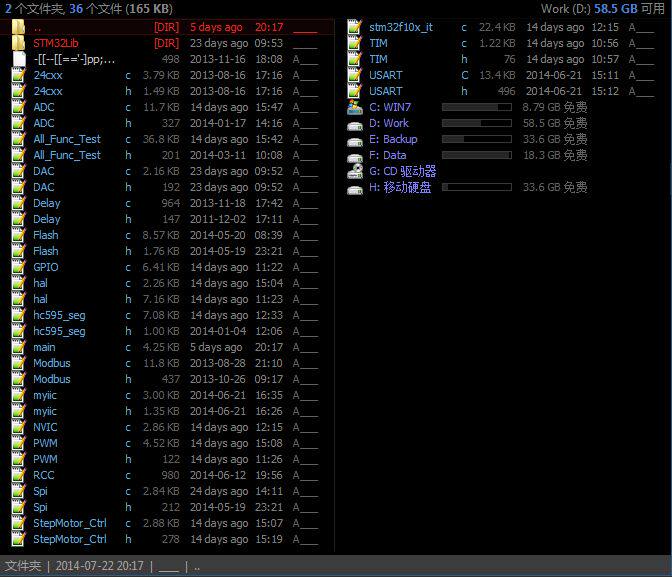Click the file icon beside stm32f10x_it

pos(354,27)
